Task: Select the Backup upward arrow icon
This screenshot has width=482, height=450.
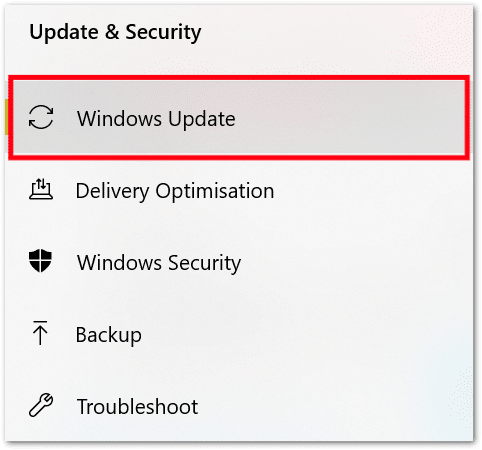Action: (40, 333)
